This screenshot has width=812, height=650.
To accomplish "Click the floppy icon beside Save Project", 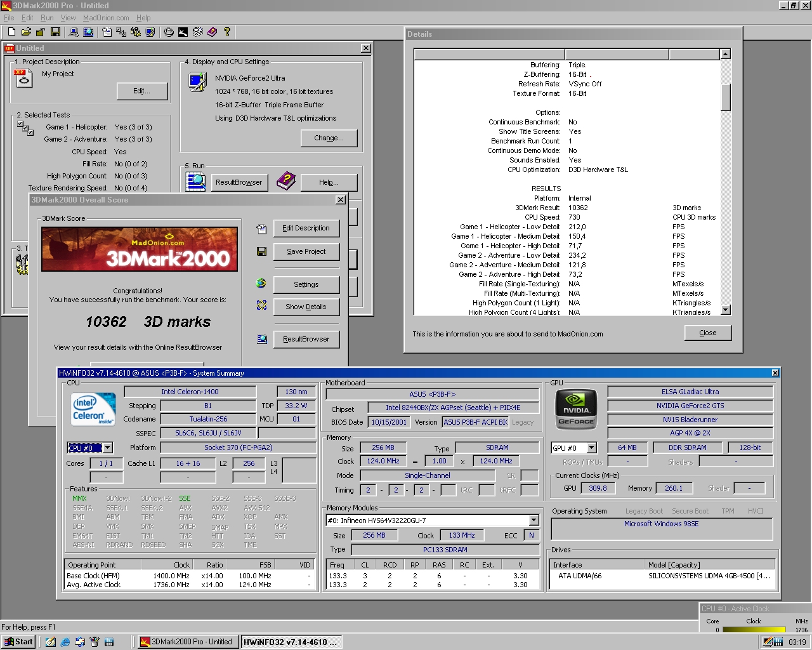I will 261,251.
